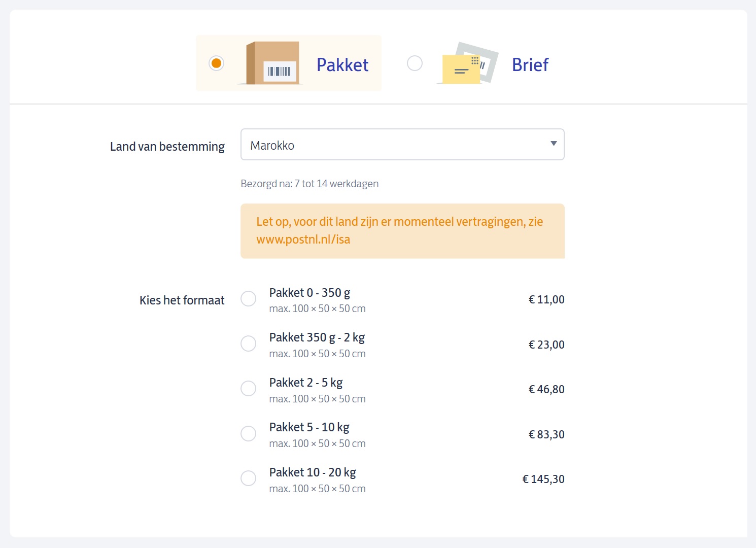This screenshot has width=756, height=548.
Task: Choose the Pakket 0 - 350 g option
Action: pos(248,299)
